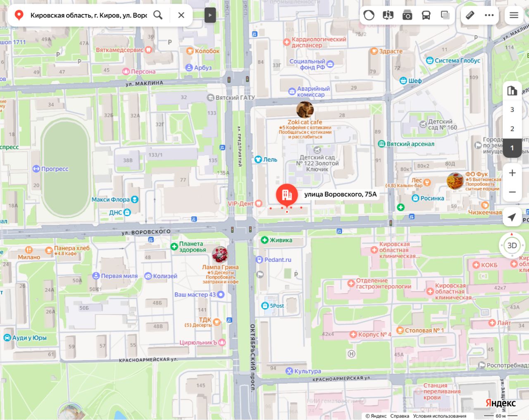Image resolution: width=529 pixels, height=420 pixels.
Task: Open the Условия использования link
Action: 440,416
